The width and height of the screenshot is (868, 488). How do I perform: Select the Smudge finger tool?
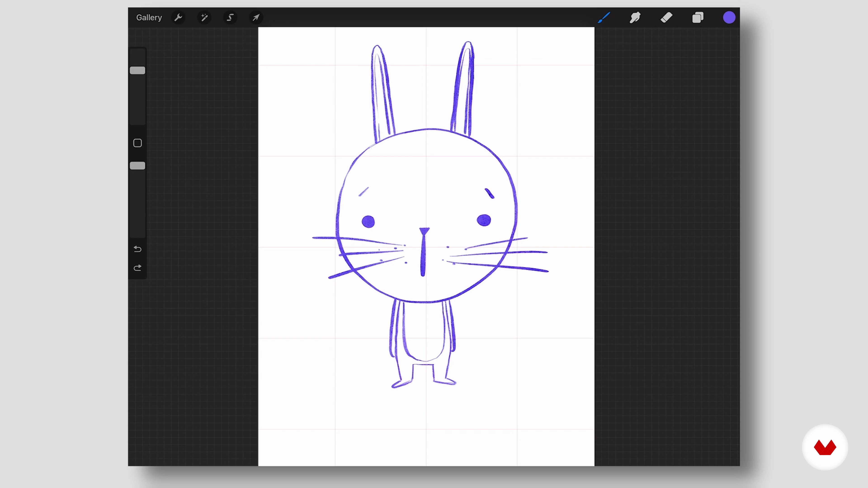pyautogui.click(x=635, y=18)
